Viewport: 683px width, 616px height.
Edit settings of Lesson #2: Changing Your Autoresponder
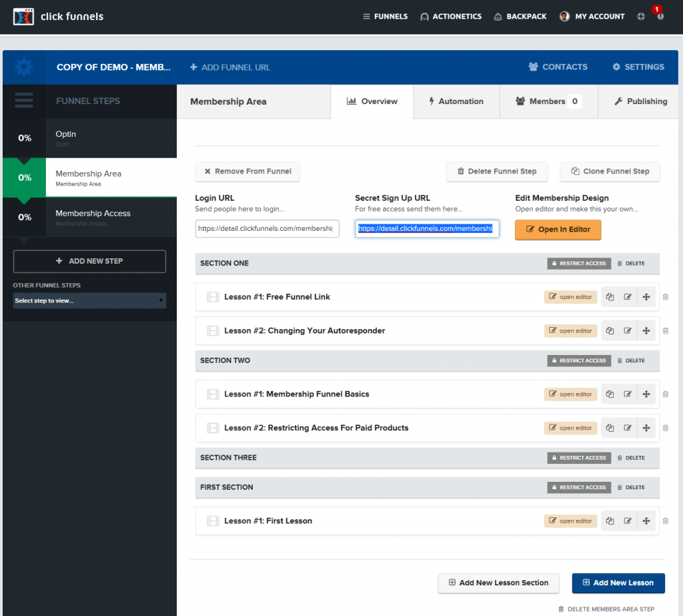click(x=628, y=330)
